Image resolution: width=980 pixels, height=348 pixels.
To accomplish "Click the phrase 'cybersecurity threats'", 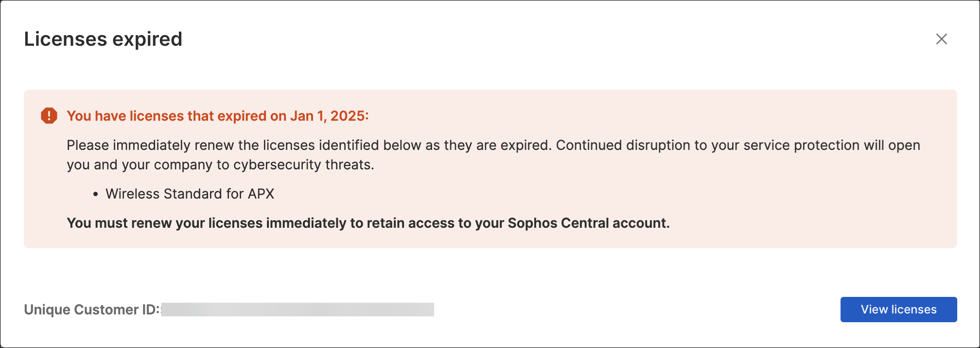I will (x=303, y=165).
